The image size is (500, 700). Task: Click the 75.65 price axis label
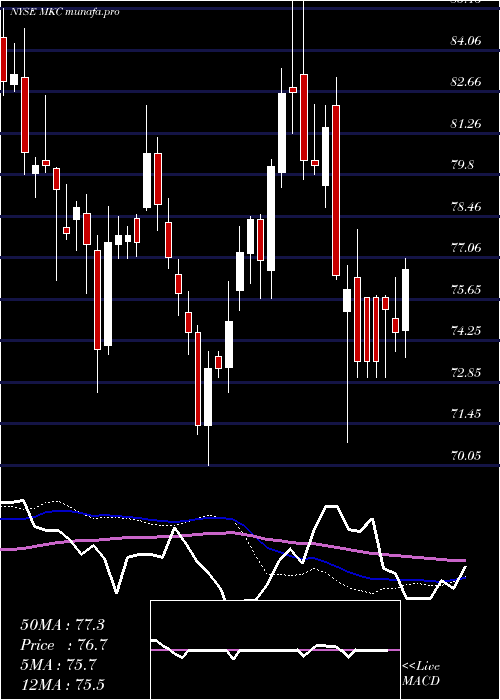pyautogui.click(x=466, y=290)
